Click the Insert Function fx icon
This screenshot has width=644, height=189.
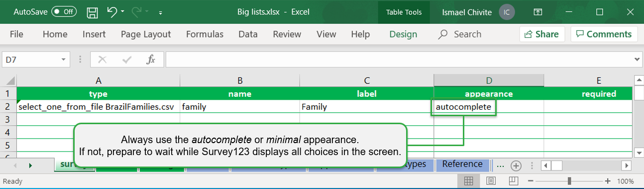(x=151, y=60)
